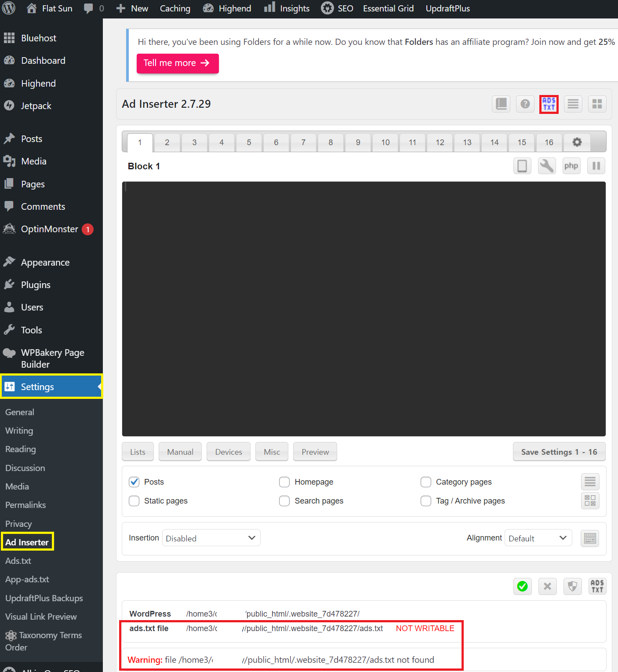Screen dimensions: 618x672
Task: Open the Flat Sun site menu
Action: point(49,8)
